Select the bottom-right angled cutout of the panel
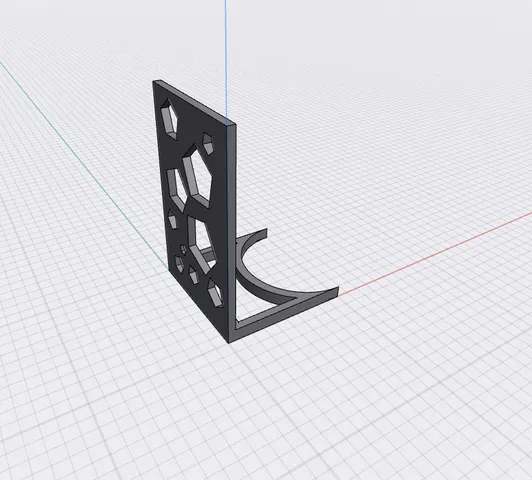Screen dimensions: 532x480 [215, 293]
